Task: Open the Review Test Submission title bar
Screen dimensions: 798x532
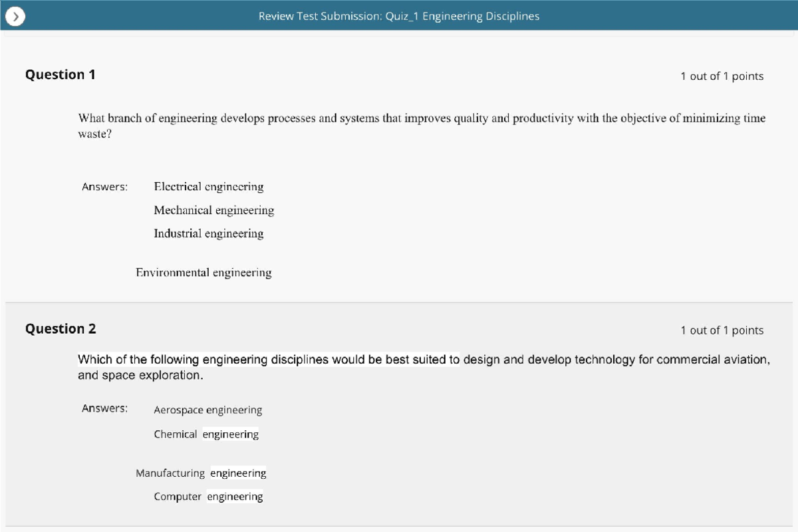Action: (399, 16)
